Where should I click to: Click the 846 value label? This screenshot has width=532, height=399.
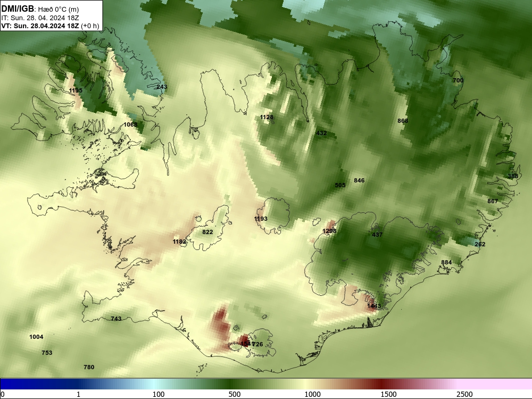359,180
